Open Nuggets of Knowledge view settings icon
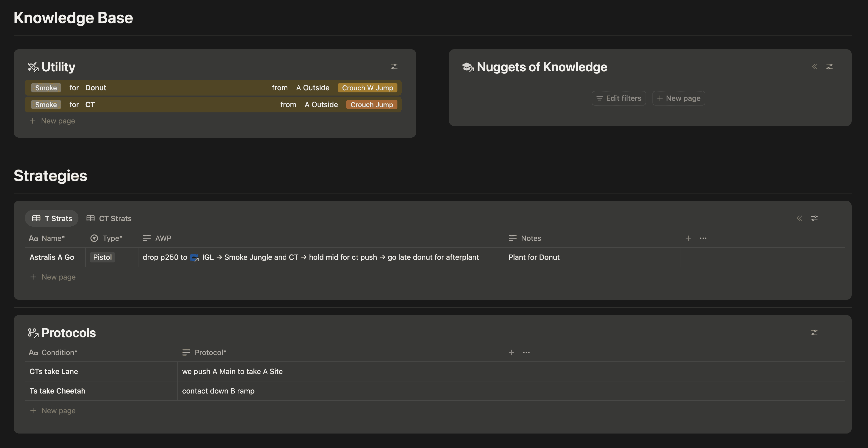The height and width of the screenshot is (448, 868). click(x=830, y=66)
